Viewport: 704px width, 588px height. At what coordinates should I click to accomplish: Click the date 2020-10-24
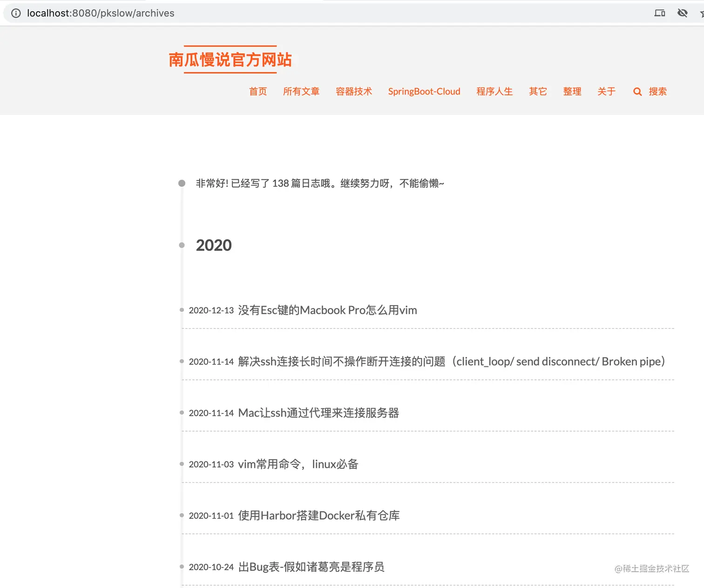click(211, 567)
